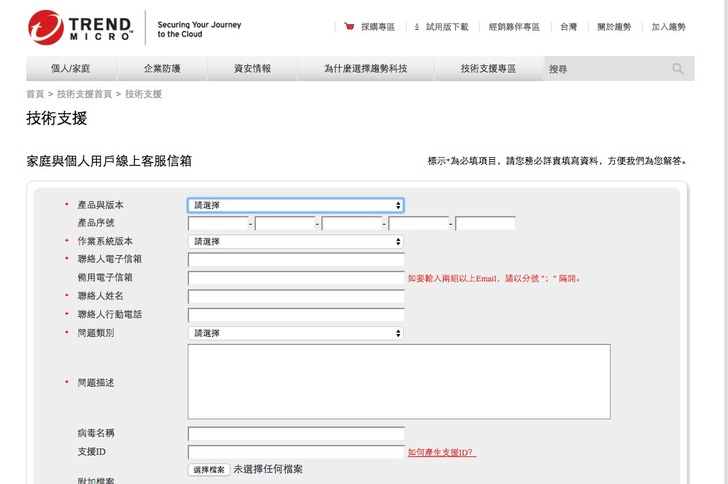Open the 資安情報 menu

click(x=252, y=69)
